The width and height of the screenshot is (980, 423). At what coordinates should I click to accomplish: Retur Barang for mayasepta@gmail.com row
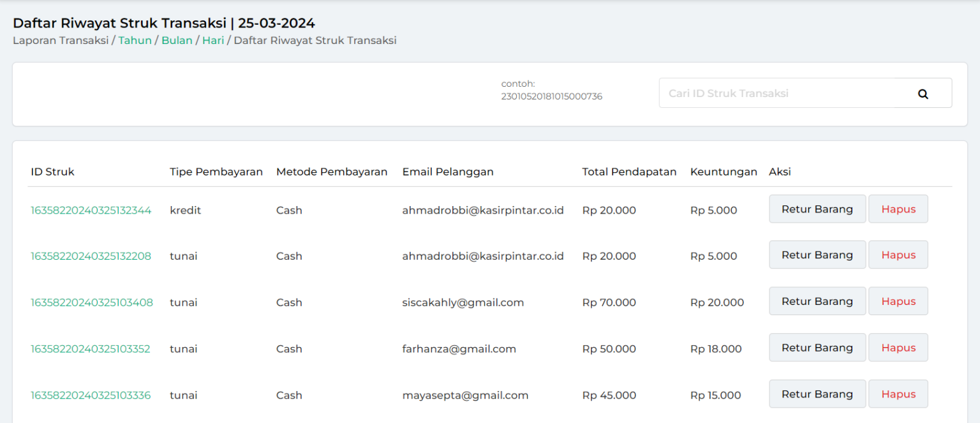[x=817, y=394]
